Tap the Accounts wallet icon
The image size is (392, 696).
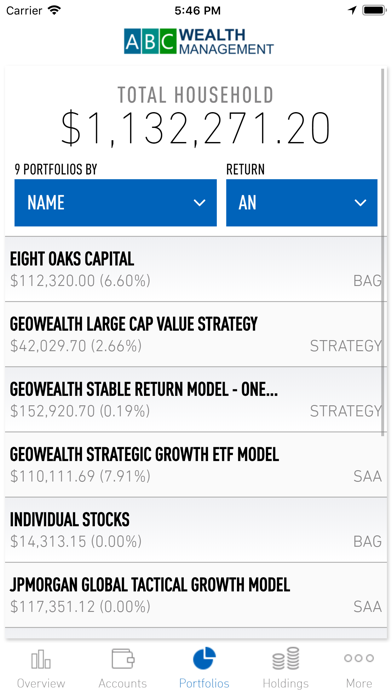click(123, 659)
